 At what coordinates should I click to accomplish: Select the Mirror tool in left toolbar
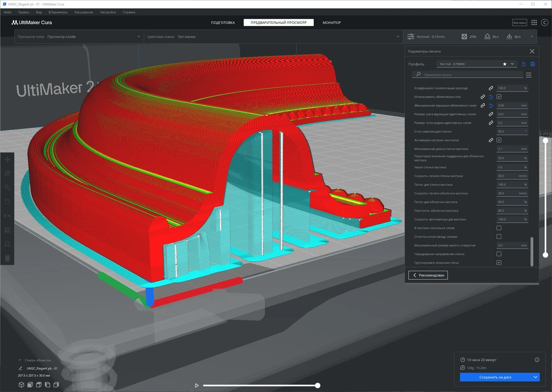[x=7, y=216]
